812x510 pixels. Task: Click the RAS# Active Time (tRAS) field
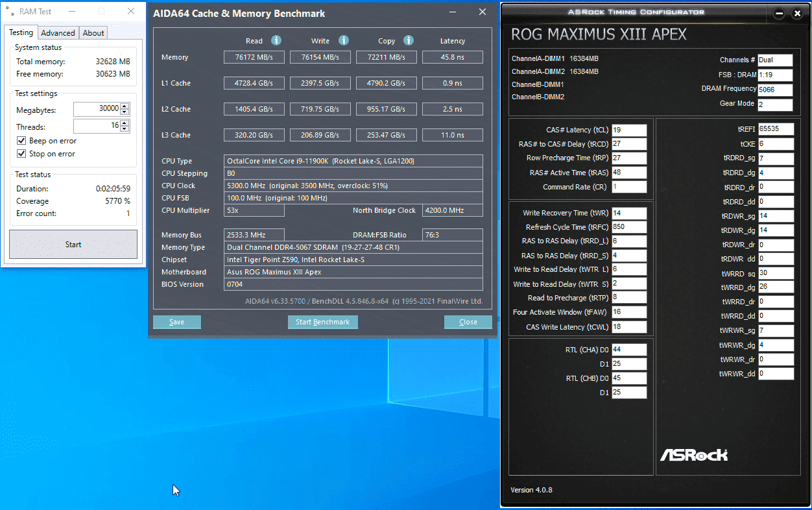629,173
